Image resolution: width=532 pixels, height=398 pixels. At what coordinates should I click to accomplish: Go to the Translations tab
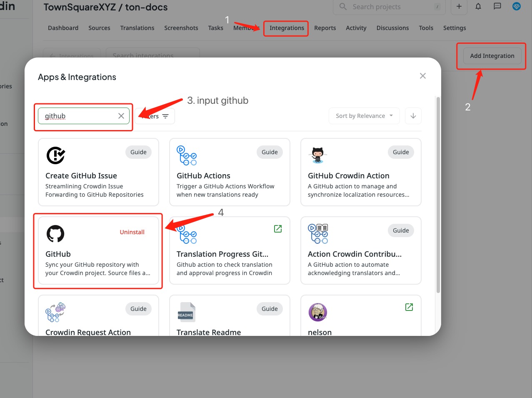point(137,28)
